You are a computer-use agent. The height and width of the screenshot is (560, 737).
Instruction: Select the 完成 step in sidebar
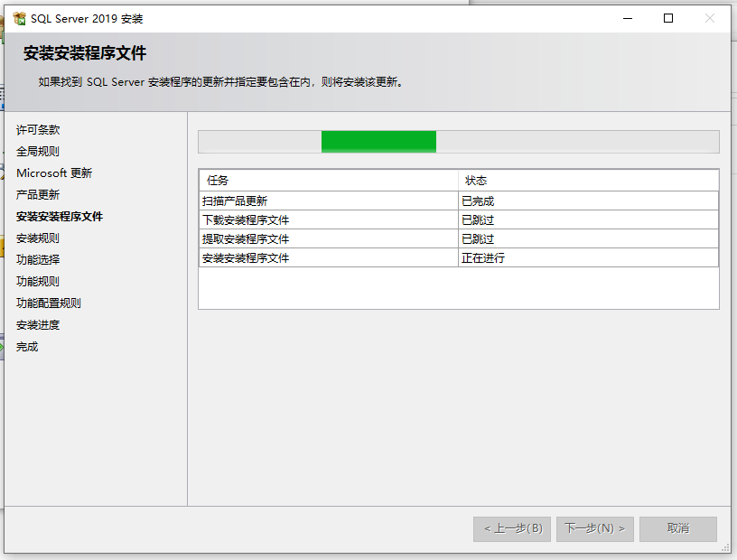point(27,347)
